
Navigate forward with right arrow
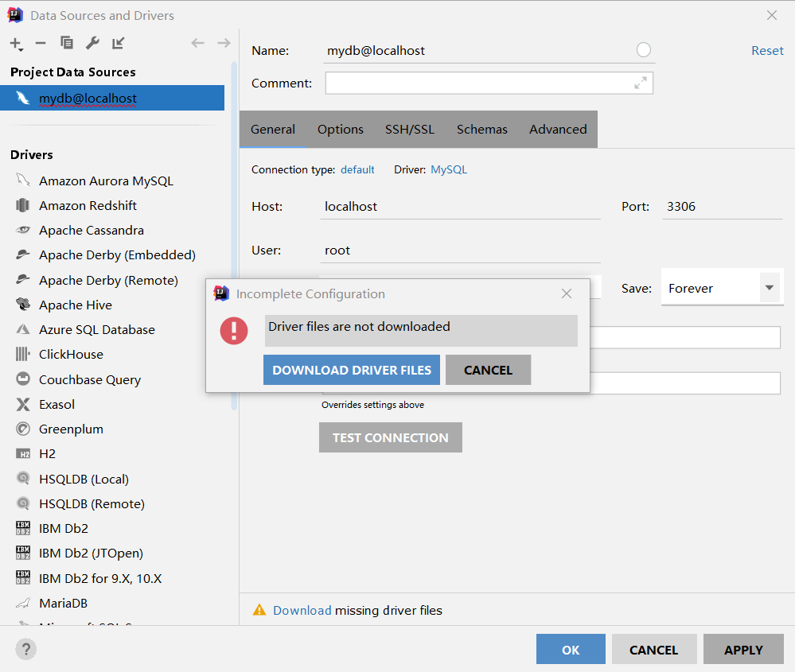tap(224, 43)
